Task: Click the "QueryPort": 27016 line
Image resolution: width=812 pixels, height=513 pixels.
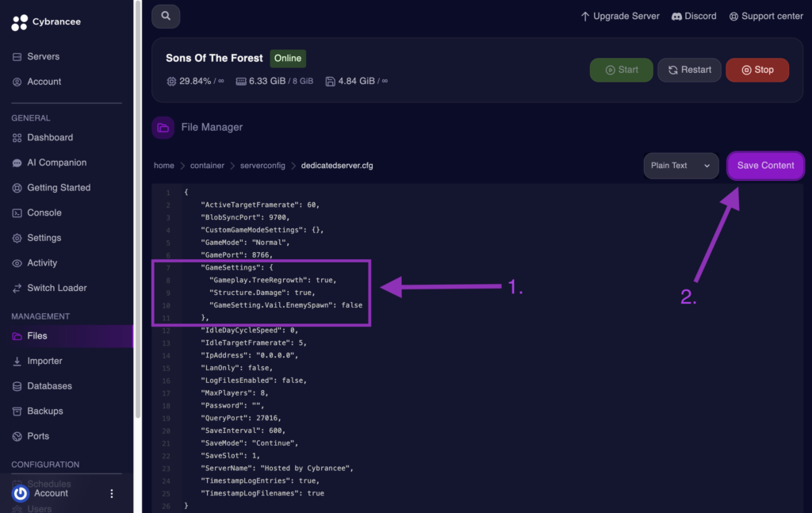Action: click(241, 418)
